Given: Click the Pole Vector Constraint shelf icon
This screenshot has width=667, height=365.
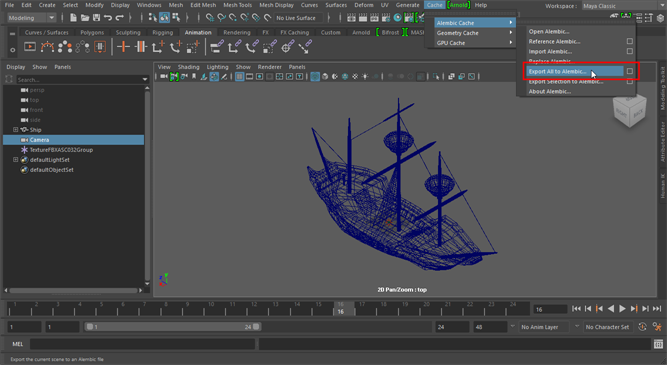Looking at the screenshot, I should click(x=305, y=47).
